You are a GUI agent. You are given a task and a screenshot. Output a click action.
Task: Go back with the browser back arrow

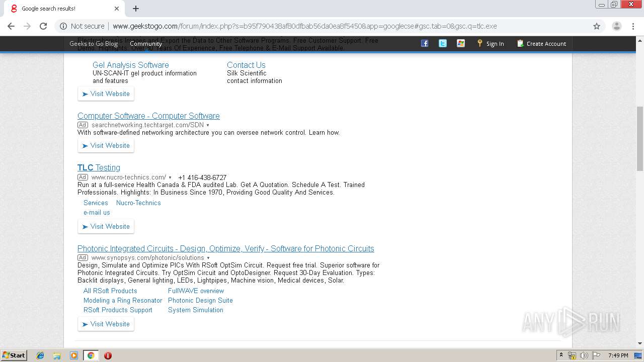[x=11, y=26]
